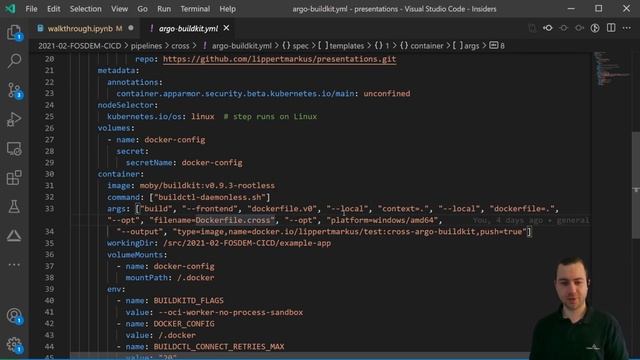Screen dimensions: 640x360
Task: Minimize the VS Code window
Action: pyautogui.click(x=571, y=9)
